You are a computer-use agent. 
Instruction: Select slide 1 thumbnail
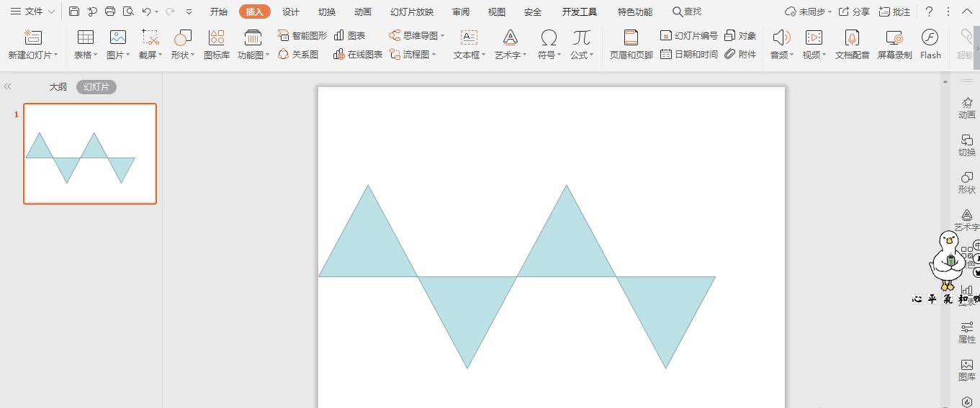tap(90, 154)
